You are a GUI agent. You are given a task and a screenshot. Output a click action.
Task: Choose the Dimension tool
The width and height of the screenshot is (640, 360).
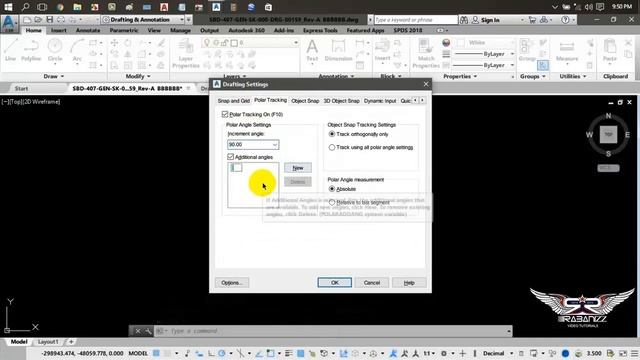click(338, 51)
